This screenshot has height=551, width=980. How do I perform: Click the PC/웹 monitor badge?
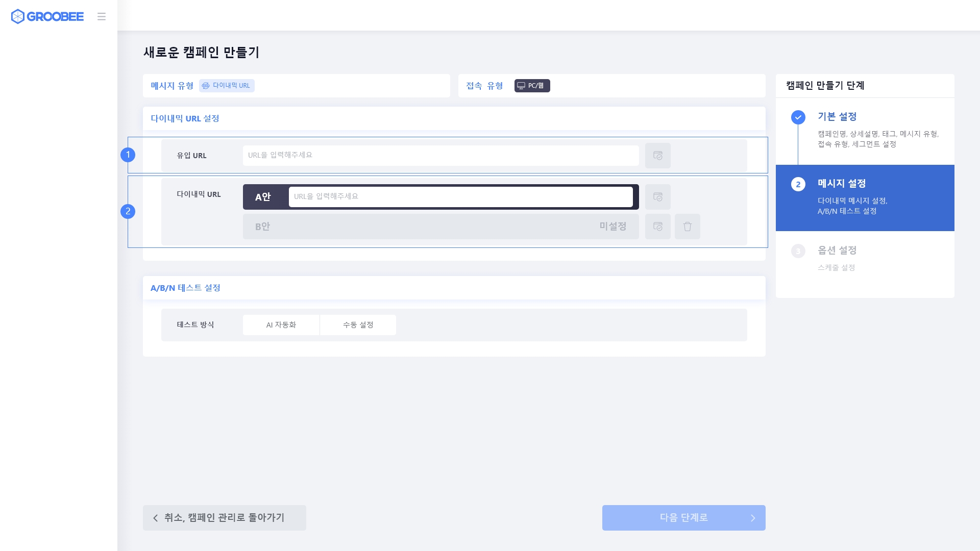tap(532, 86)
